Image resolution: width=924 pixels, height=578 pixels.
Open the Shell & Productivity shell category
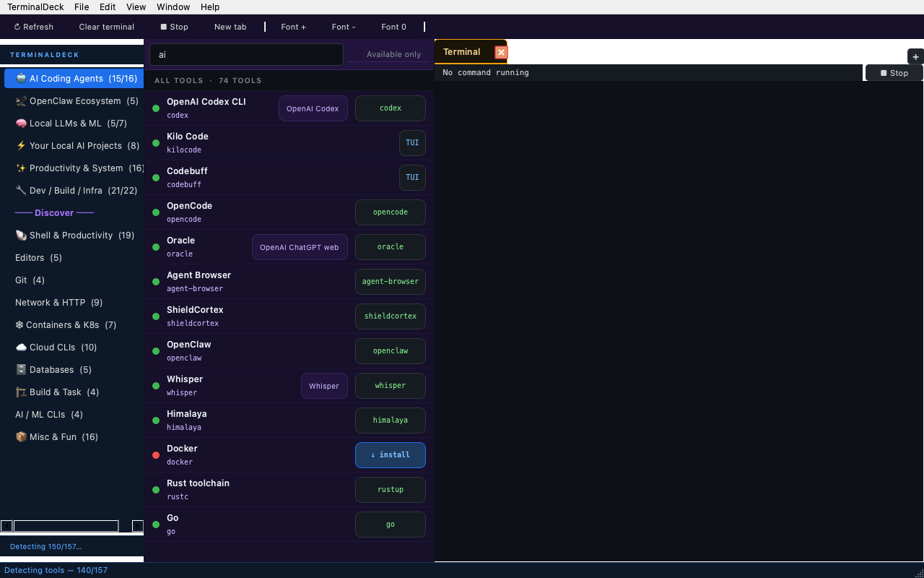(x=72, y=236)
